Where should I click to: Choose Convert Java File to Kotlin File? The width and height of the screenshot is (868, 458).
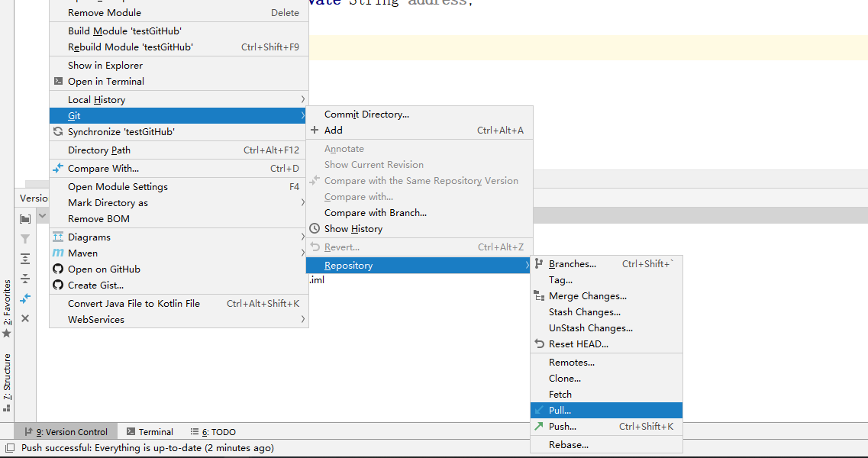tap(179, 304)
